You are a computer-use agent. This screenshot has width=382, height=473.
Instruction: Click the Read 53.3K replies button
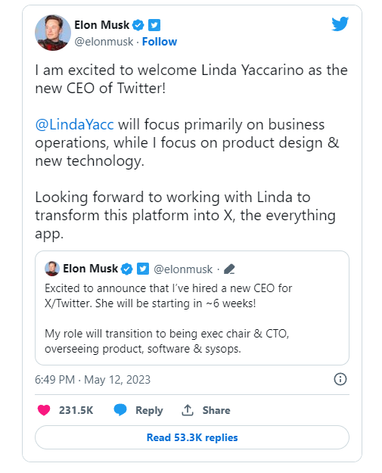click(x=192, y=437)
